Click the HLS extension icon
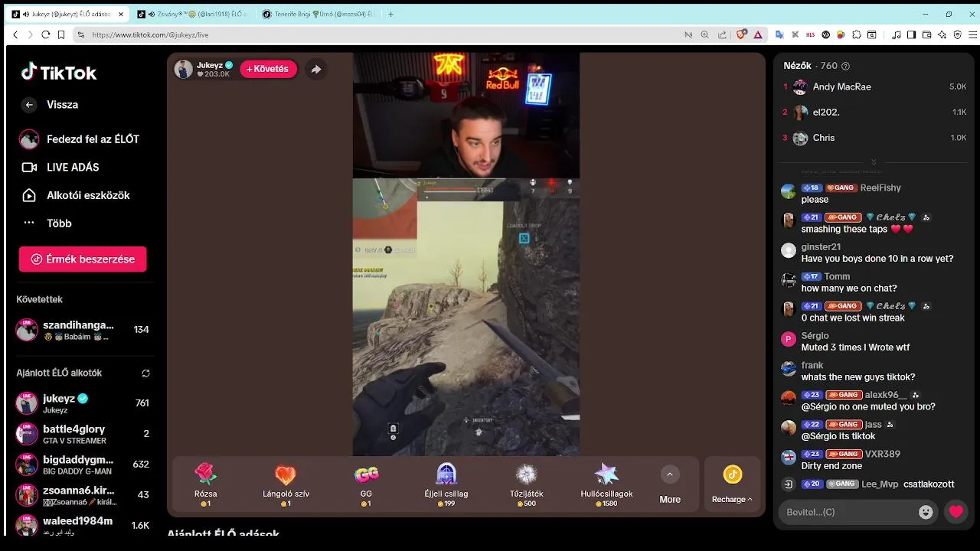 tap(810, 34)
